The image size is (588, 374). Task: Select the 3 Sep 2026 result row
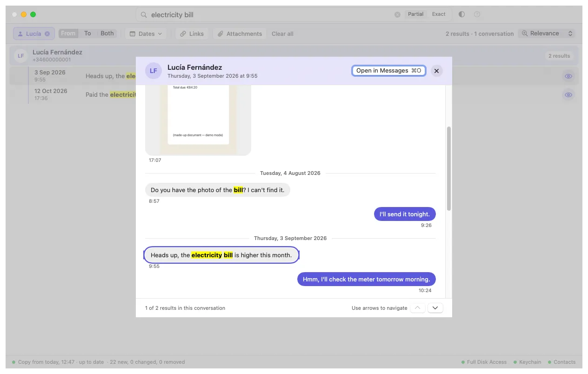click(294, 76)
